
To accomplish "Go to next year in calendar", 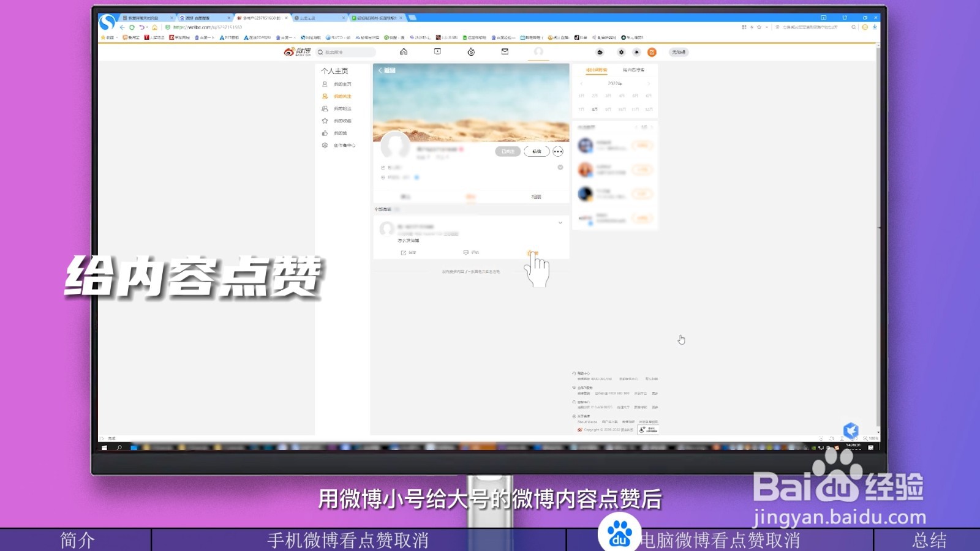I will tap(649, 83).
